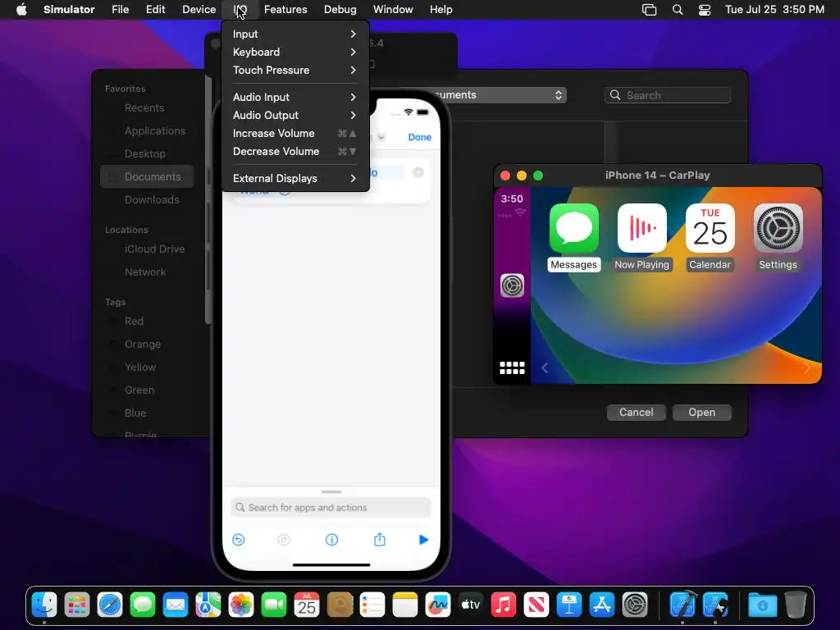The image size is (840, 630).
Task: Go to previous CarPlay page with left chevron
Action: [x=545, y=368]
